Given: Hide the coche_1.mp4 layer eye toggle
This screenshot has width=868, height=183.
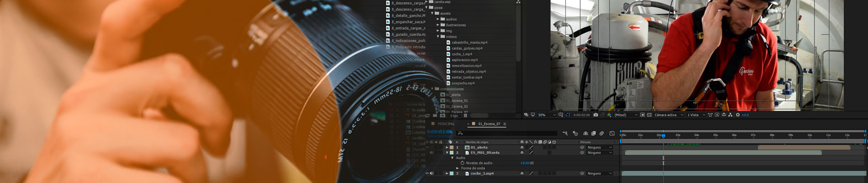Looking at the screenshot, I should tap(427, 173).
